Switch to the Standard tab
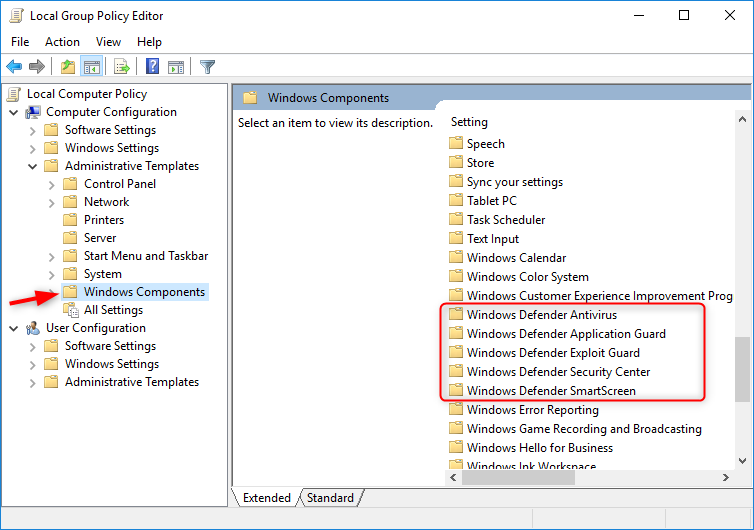Screen dimensions: 754x530 click(330, 498)
